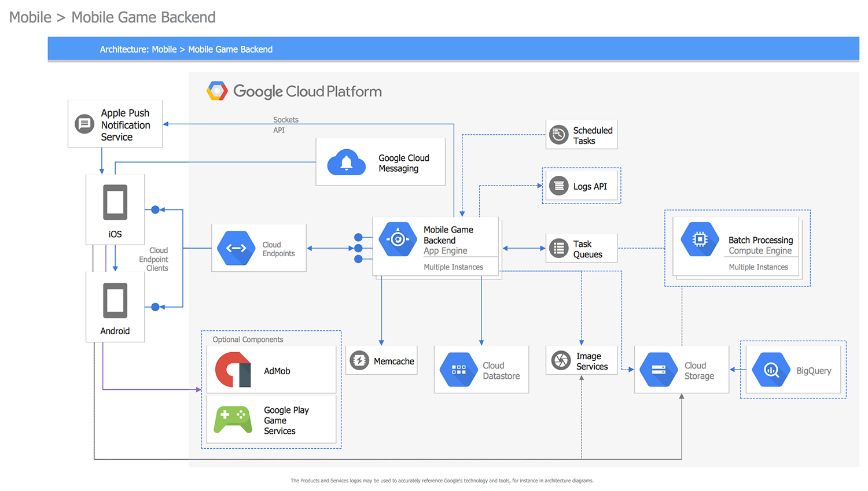Select the footer Products and Services disclaimer
868x491 pixels.
click(x=442, y=481)
